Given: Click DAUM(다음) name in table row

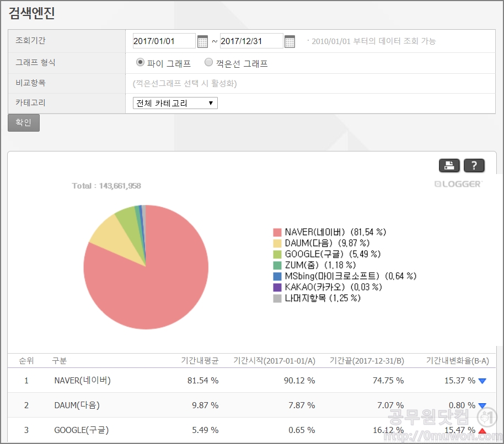Looking at the screenshot, I should click(77, 405).
